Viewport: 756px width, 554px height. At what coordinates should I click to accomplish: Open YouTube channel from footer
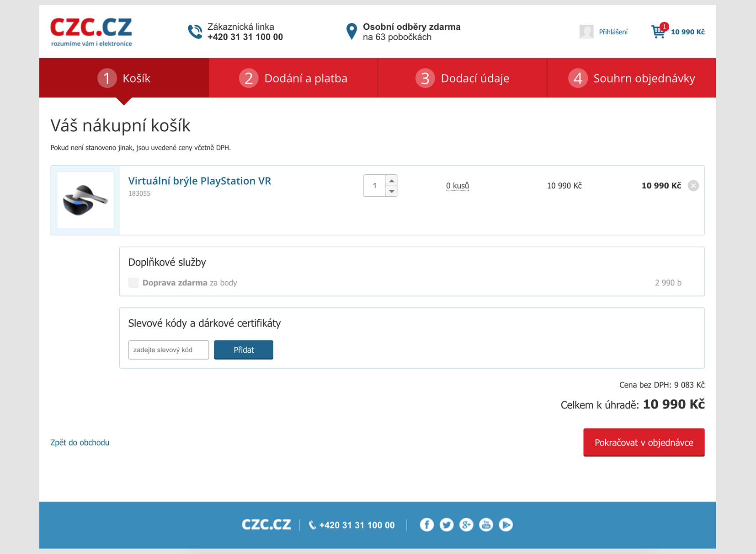(486, 525)
